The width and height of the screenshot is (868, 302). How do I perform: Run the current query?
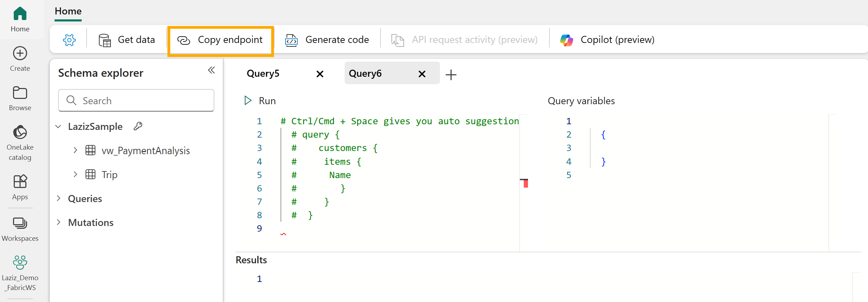click(x=260, y=101)
